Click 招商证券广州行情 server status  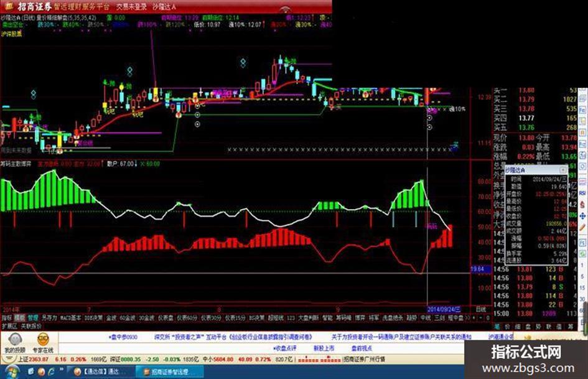click(x=365, y=360)
